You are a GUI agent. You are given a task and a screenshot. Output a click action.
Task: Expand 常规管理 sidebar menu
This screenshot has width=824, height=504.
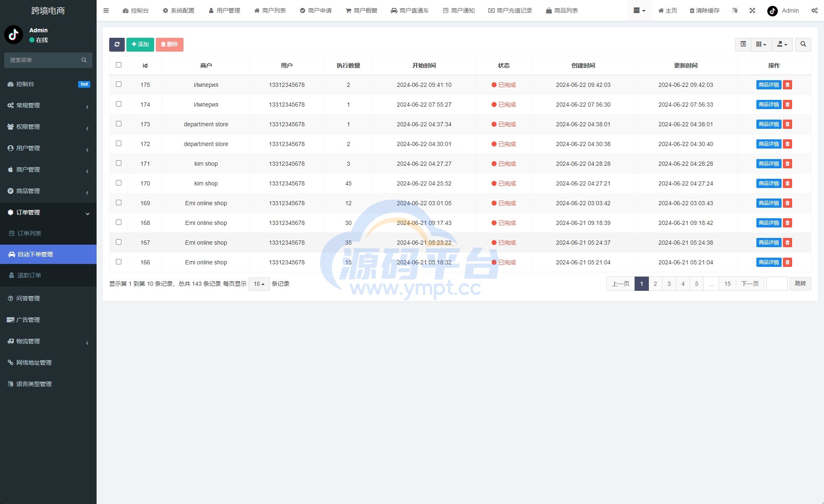coord(48,106)
